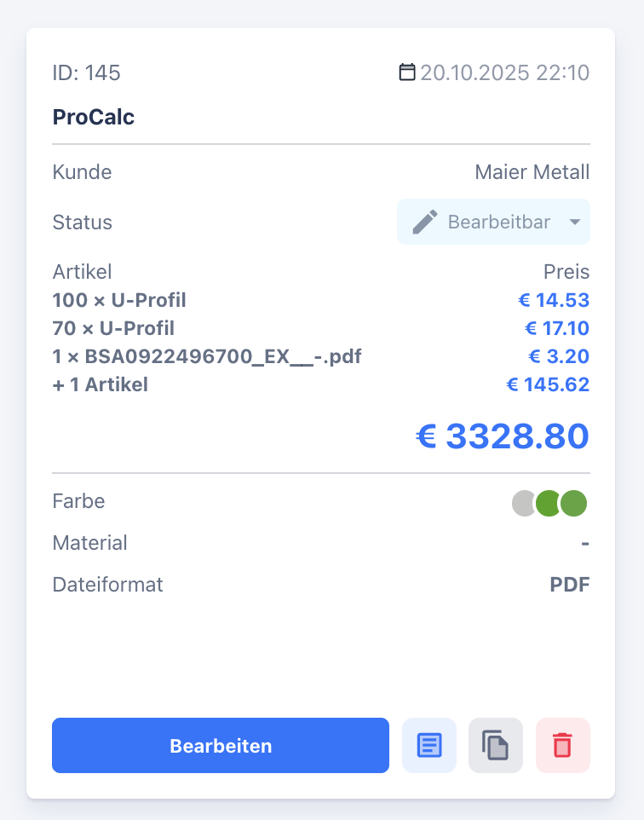644x820 pixels.
Task: Click the 70 × U-Profil article
Action: (x=113, y=328)
